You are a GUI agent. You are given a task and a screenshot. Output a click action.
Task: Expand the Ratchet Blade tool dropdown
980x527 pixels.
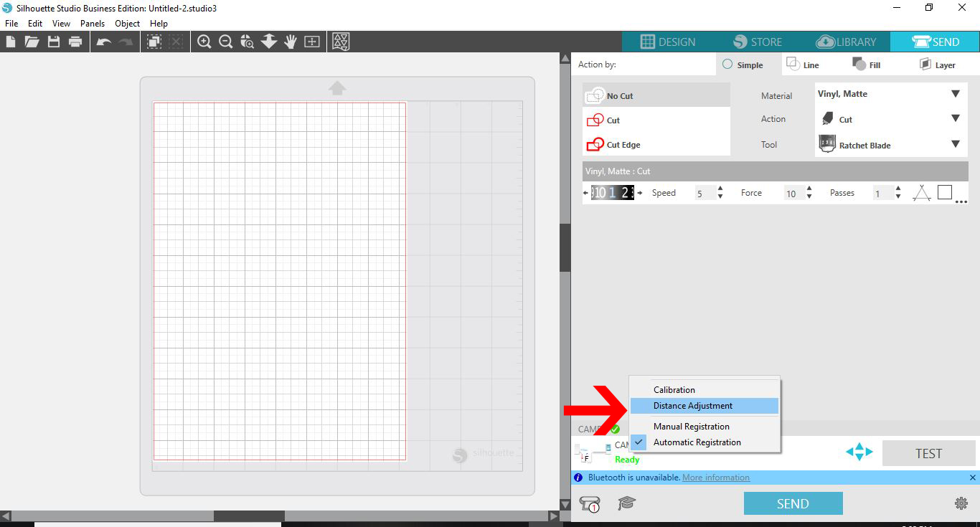(956, 144)
